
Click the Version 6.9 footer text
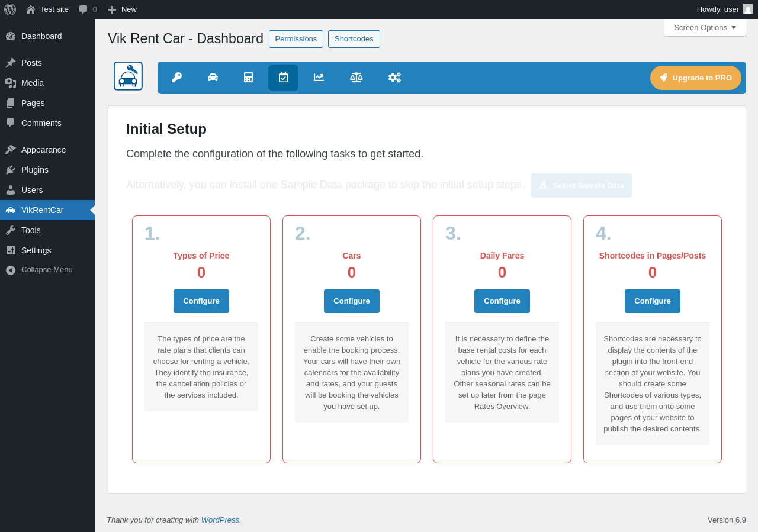[727, 520]
